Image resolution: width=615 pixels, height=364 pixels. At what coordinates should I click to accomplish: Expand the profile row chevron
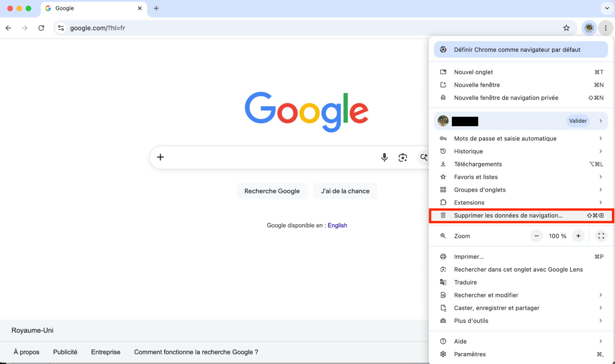click(x=601, y=121)
